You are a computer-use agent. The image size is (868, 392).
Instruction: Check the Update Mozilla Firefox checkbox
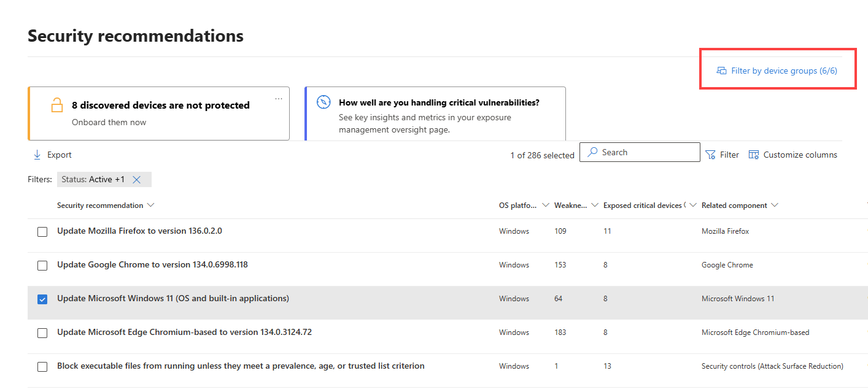[x=42, y=232]
